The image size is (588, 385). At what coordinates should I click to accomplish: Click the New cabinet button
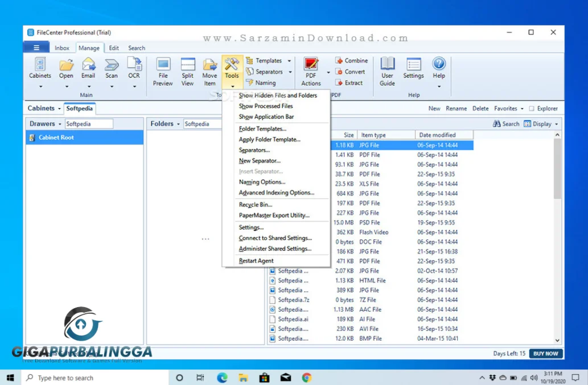pos(434,109)
